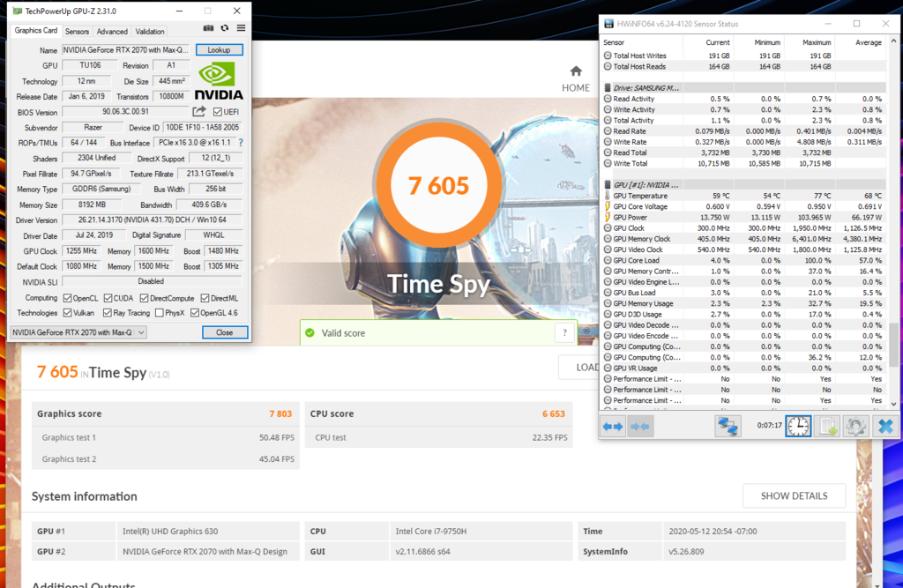This screenshot has width=903, height=588.
Task: Open HWiNFO sensor settings gear
Action: coord(855,427)
